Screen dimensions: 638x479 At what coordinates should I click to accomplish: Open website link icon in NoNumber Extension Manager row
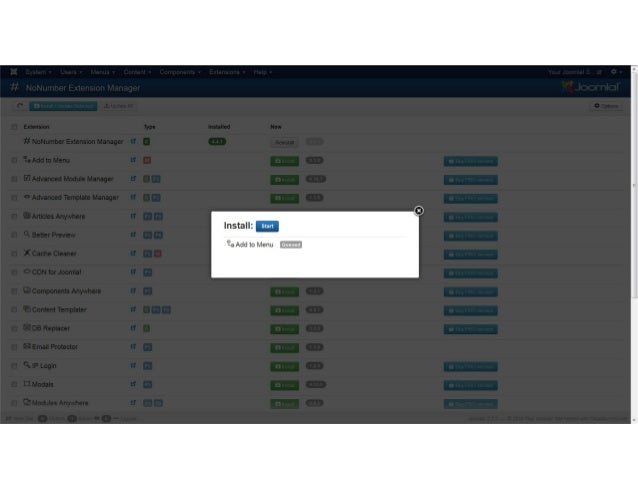point(133,142)
